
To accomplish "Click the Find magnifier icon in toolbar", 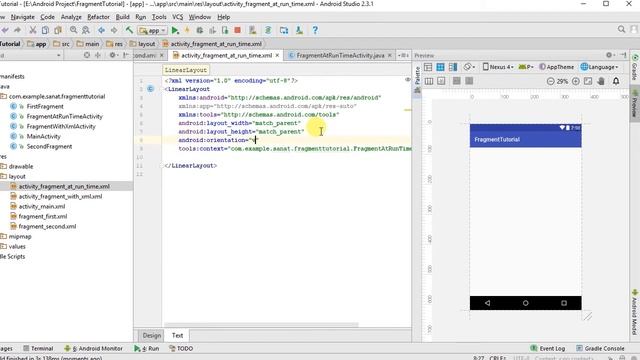I will click(73, 30).
